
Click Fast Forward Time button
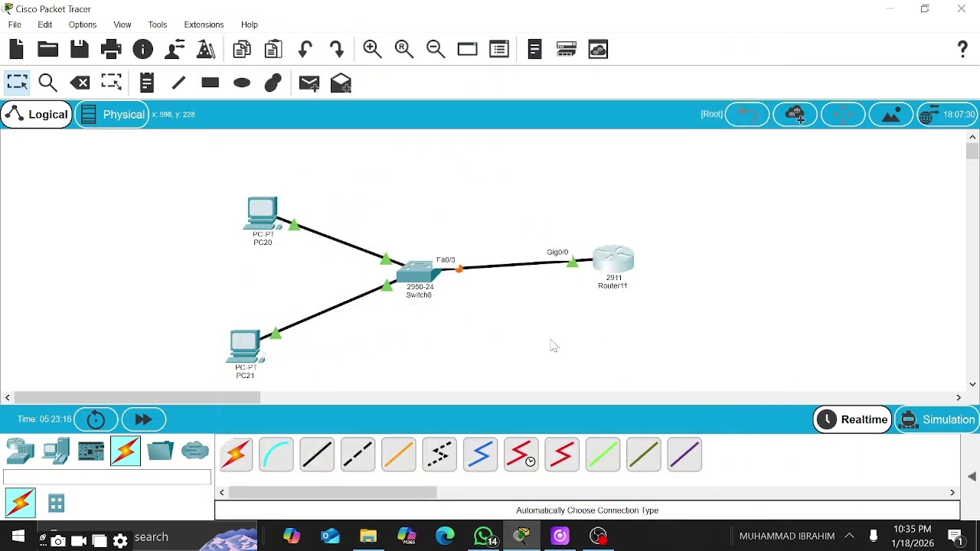click(143, 419)
